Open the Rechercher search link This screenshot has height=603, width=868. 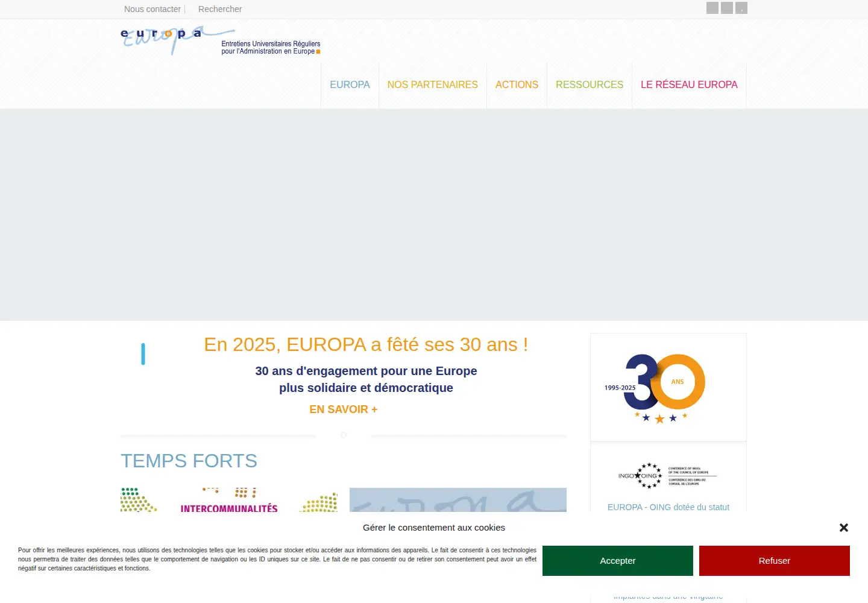(x=220, y=9)
